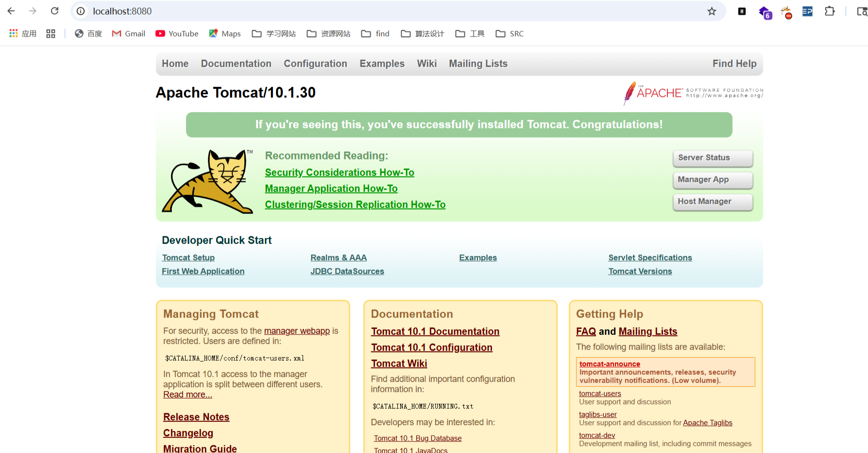The image size is (868, 453).
Task: Open Mailing Lists in Tomcat navigation bar
Action: [478, 64]
